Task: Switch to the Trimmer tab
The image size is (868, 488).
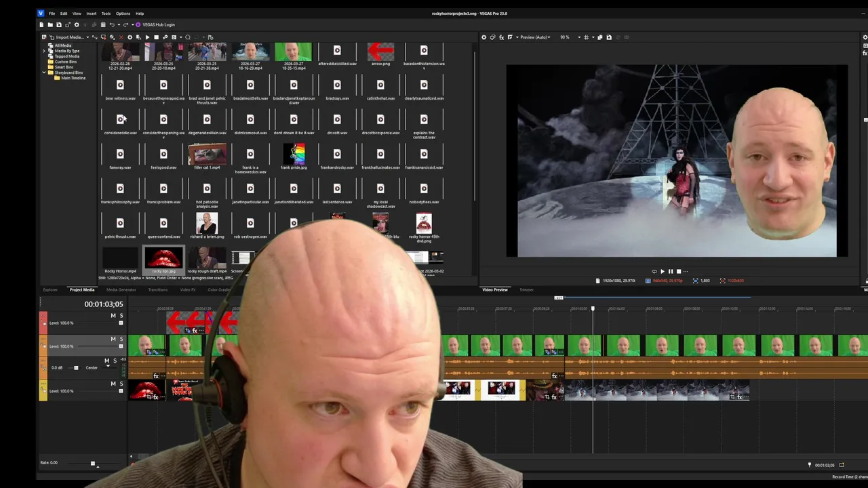Action: (526, 290)
